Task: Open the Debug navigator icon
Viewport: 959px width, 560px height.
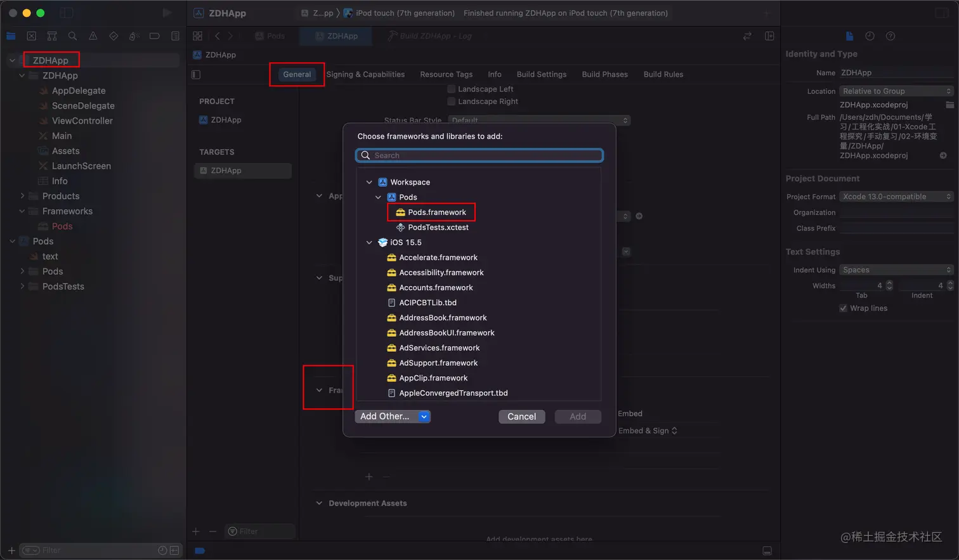Action: [134, 36]
